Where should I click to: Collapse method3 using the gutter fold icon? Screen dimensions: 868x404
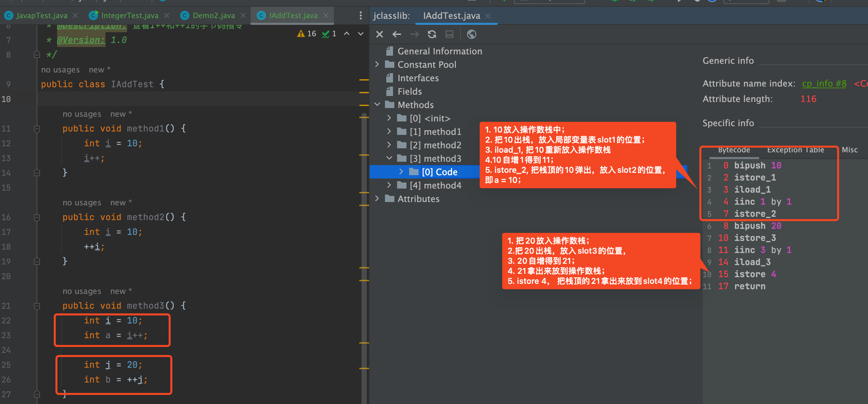(37, 306)
